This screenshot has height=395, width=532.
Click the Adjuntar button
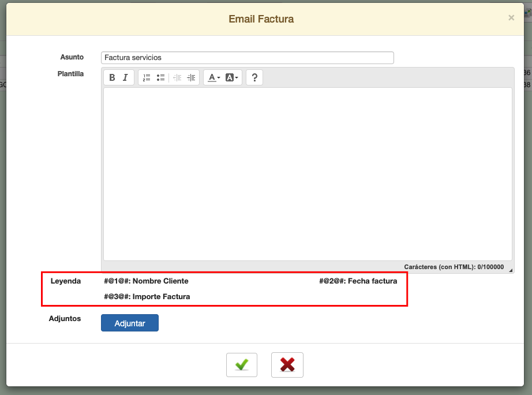tap(130, 323)
